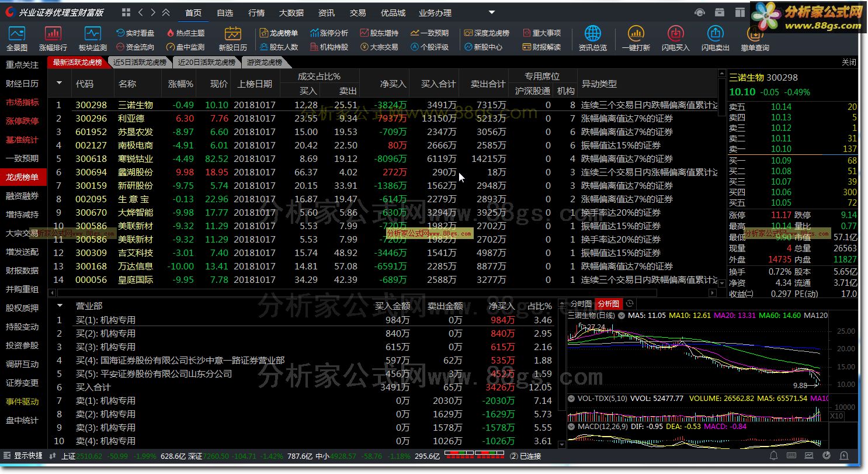The image size is (868, 474).
Task: Open 撤单查询 order cancel query
Action: (x=755, y=39)
